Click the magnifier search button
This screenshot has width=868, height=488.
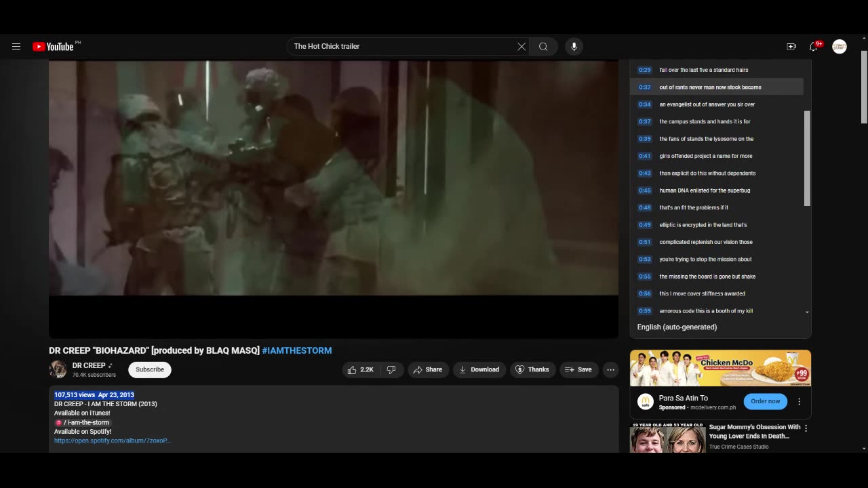click(543, 47)
